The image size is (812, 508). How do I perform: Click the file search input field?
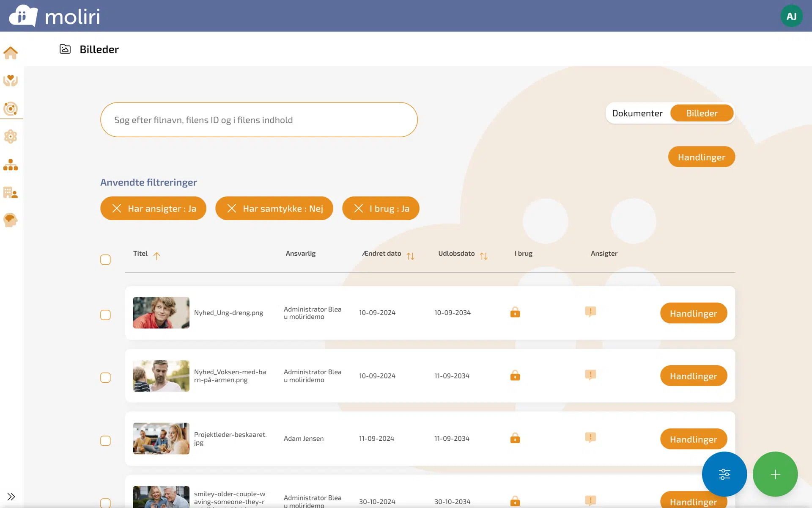[259, 120]
